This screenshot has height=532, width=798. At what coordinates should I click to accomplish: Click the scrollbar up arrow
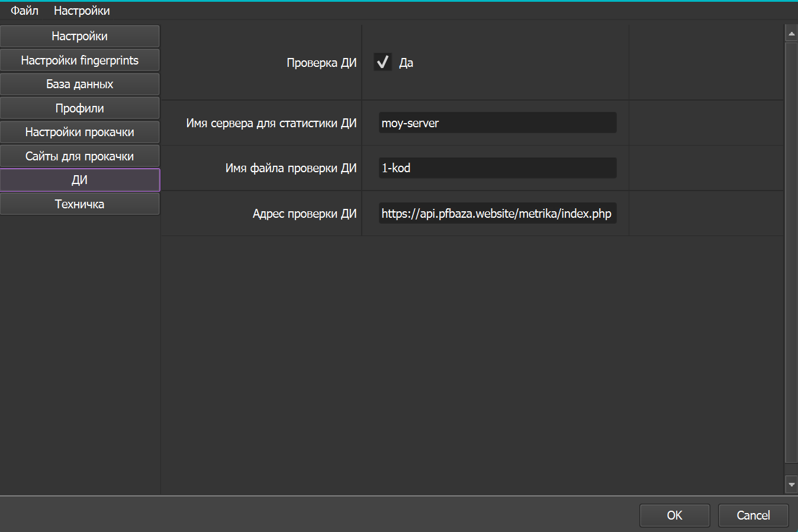coord(791,33)
